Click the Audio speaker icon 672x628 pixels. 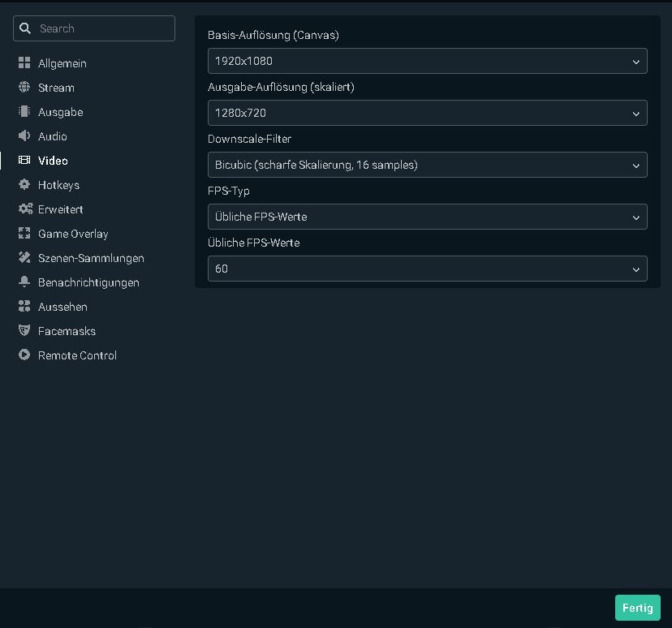click(24, 136)
